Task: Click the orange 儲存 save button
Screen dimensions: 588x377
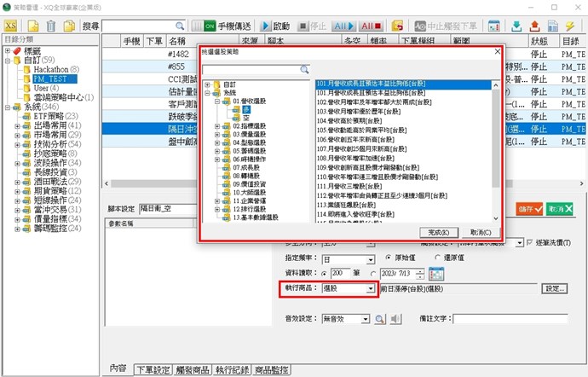Action: point(529,209)
